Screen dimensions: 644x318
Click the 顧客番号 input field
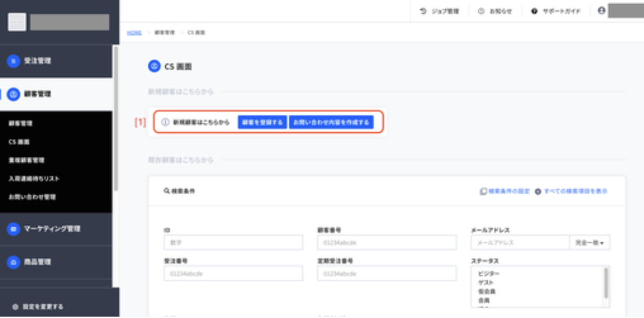pyautogui.click(x=387, y=243)
